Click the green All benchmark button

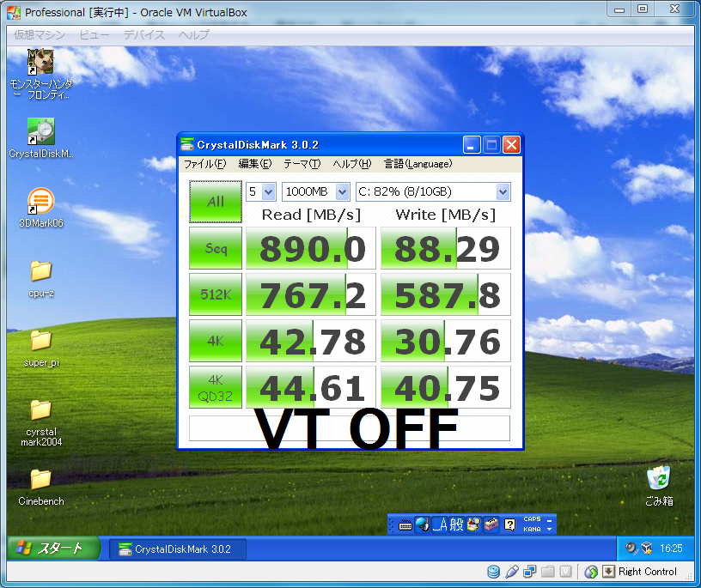coord(216,202)
